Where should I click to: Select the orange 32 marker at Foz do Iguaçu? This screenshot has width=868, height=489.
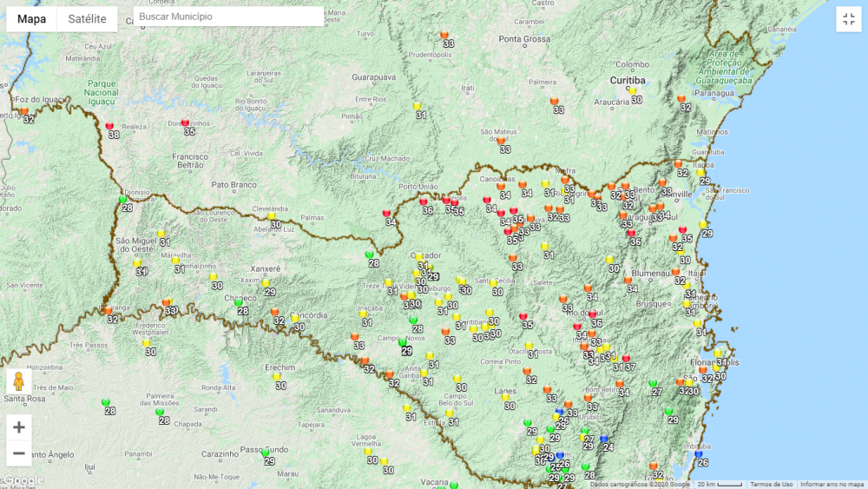coord(26,110)
